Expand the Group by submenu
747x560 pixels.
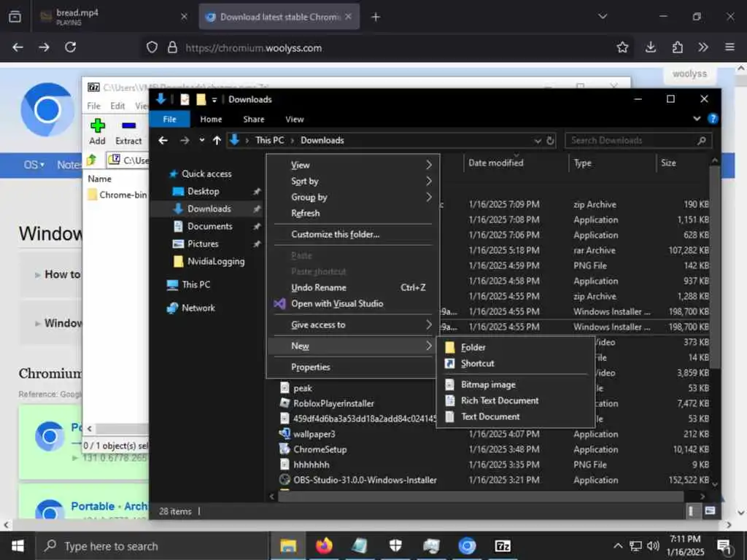[353, 197]
